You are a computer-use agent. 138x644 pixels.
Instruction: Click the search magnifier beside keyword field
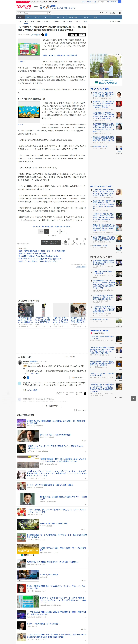[x=49, y=13]
